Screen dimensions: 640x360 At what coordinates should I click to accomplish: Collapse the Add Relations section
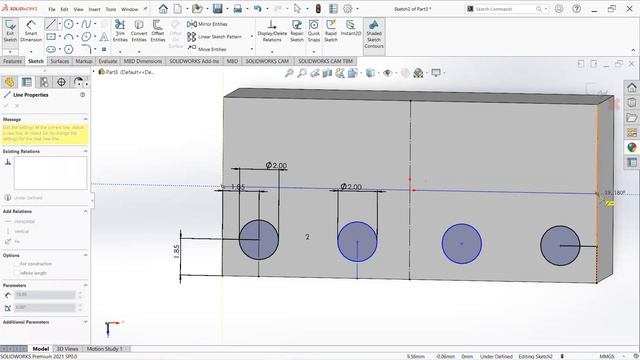85,211
